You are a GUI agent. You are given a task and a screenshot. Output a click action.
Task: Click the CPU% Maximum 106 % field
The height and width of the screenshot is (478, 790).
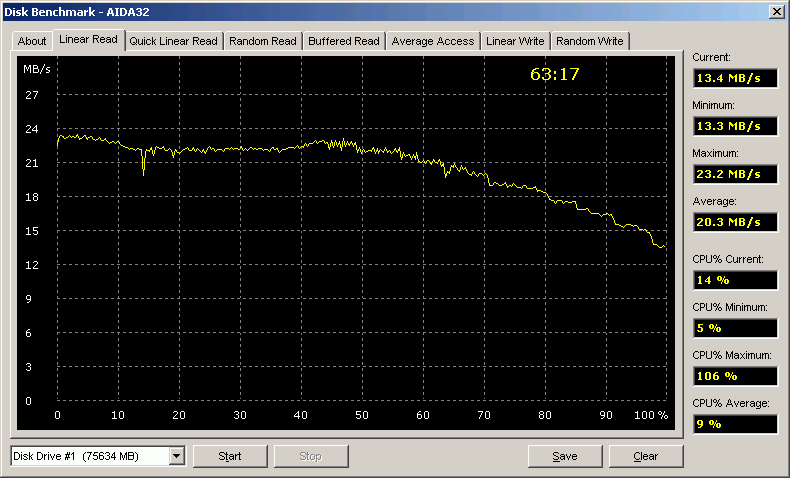pos(734,376)
